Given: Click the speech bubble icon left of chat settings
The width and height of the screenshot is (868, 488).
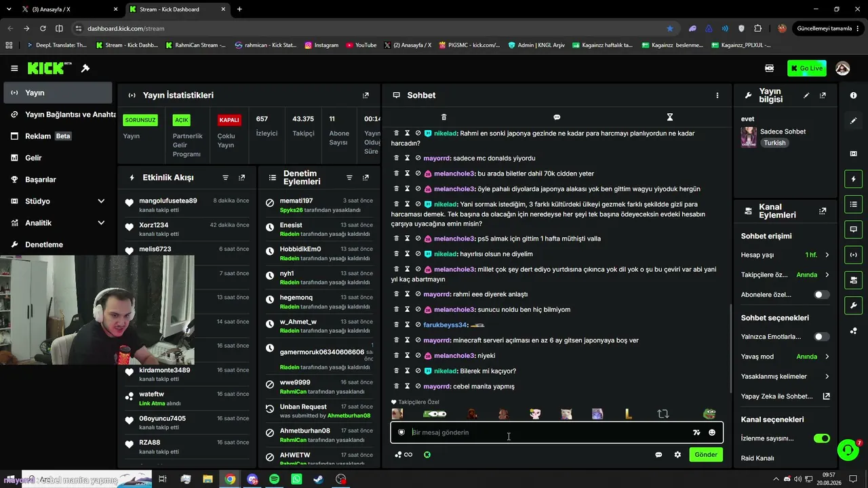Looking at the screenshot, I should (x=658, y=455).
